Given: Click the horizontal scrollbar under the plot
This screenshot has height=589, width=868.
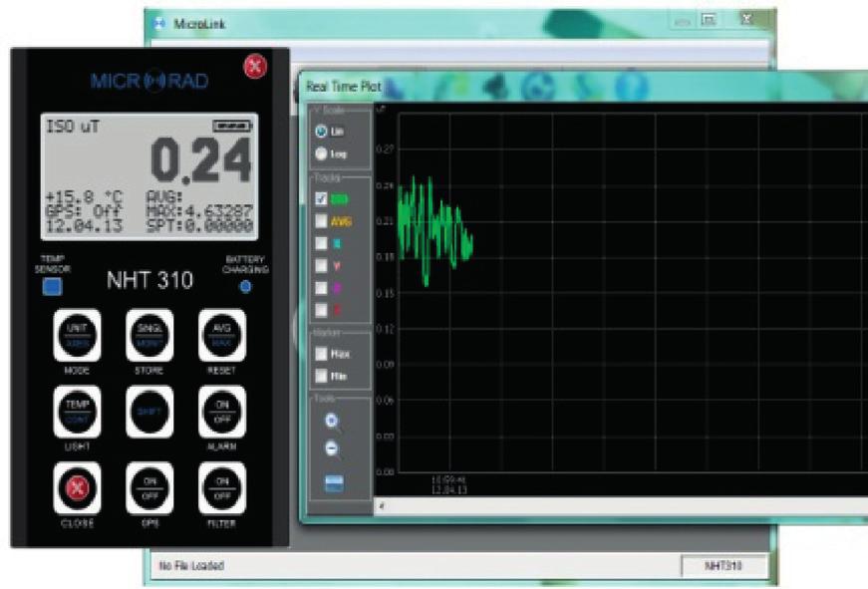Looking at the screenshot, I should [621, 505].
